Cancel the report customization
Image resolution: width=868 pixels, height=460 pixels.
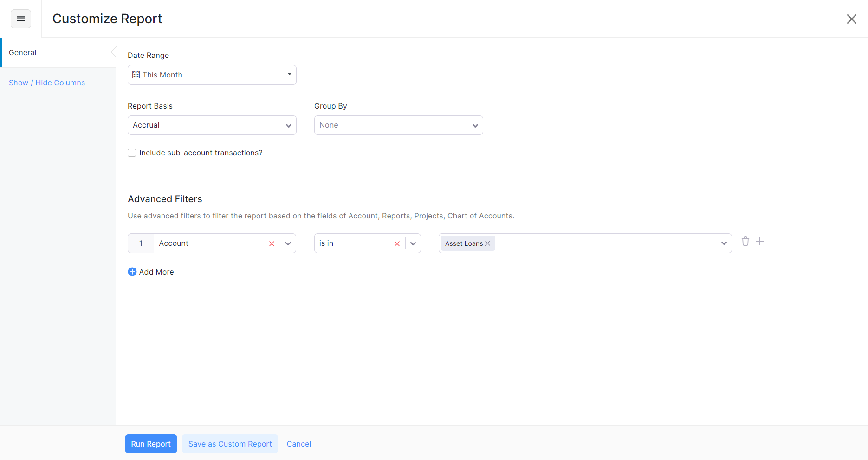pos(298,444)
